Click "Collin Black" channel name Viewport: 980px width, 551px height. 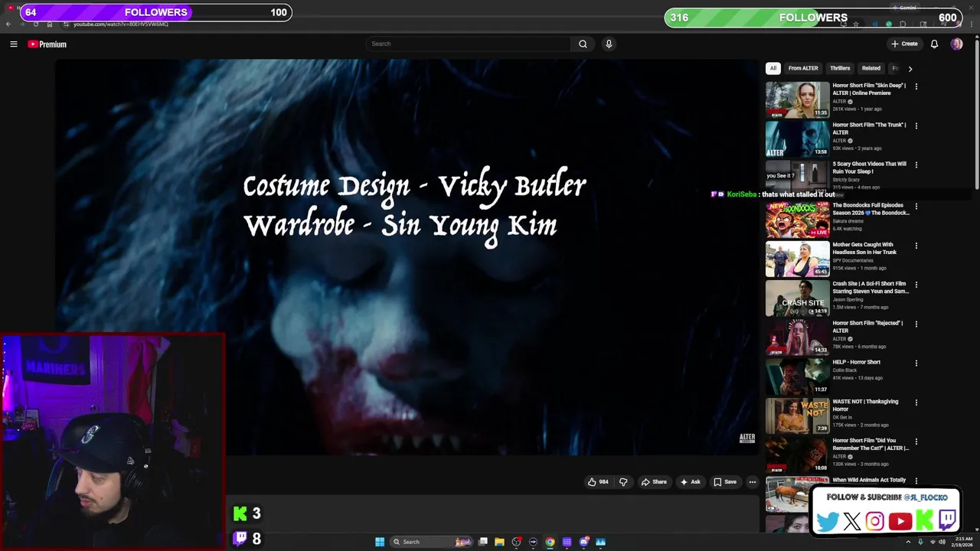coord(844,370)
